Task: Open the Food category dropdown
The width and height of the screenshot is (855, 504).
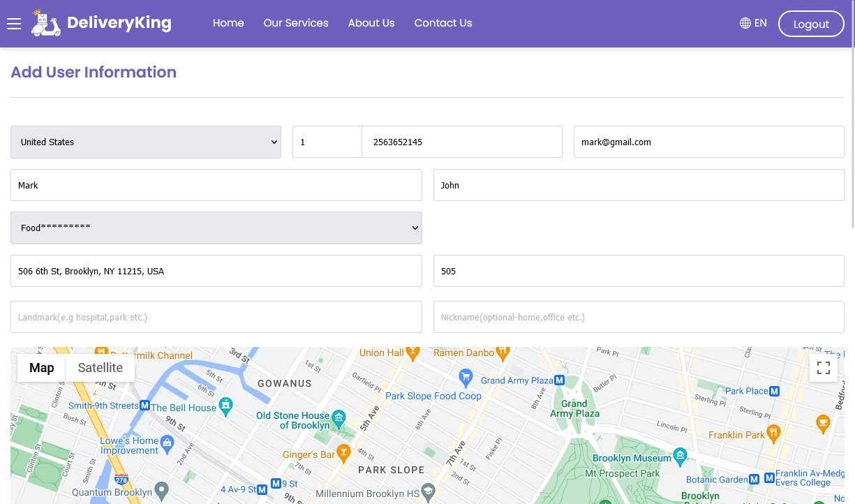Action: (x=216, y=228)
